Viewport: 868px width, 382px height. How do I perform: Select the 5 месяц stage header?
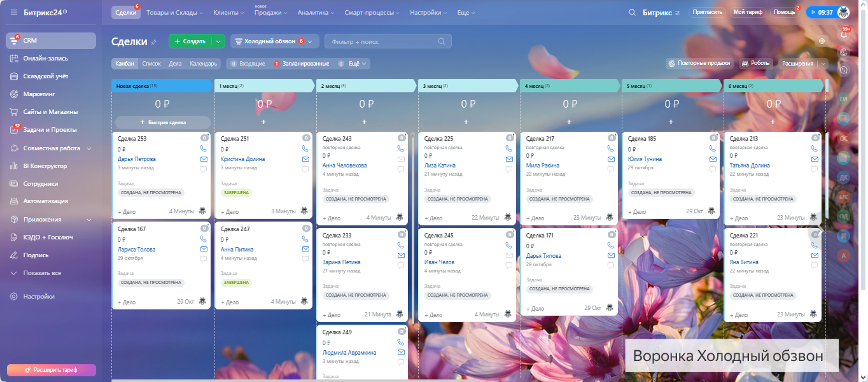tap(671, 85)
